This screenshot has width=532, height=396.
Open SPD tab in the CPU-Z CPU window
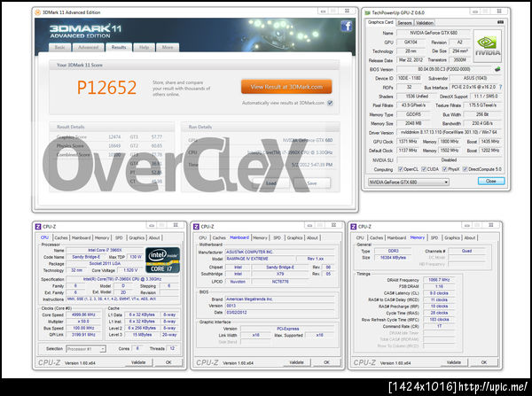[119, 237]
